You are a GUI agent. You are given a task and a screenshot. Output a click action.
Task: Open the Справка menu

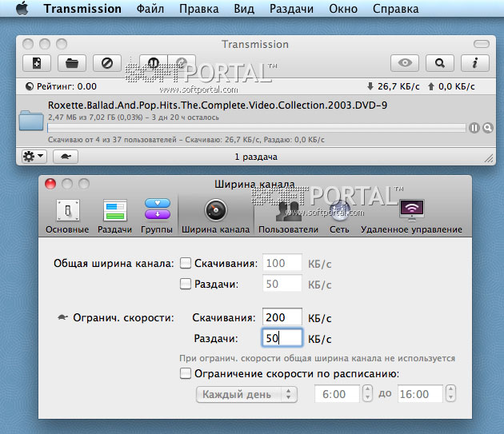pos(396,9)
